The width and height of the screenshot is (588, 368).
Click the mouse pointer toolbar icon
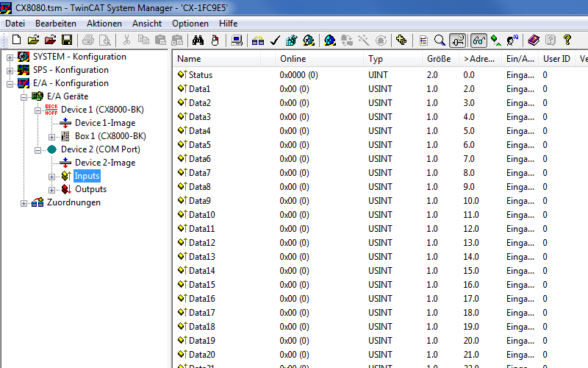click(215, 40)
